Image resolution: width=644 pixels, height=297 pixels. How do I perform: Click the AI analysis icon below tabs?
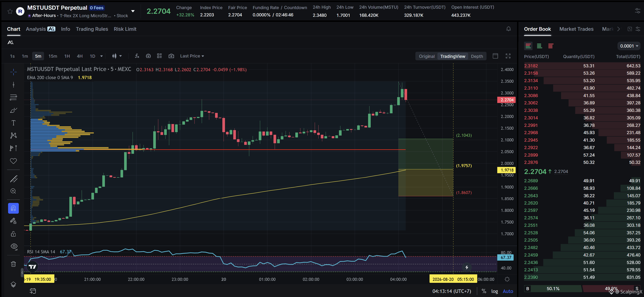coord(11,42)
